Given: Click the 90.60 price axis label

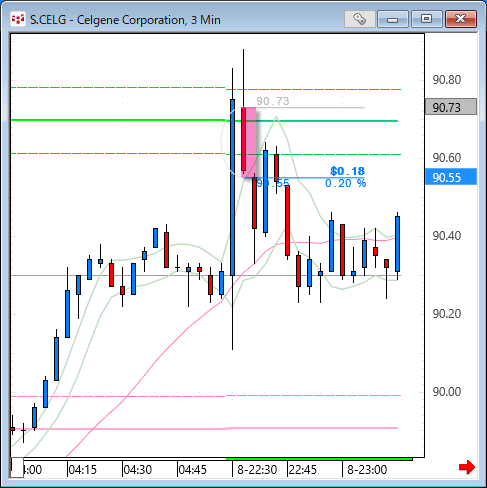Looking at the screenshot, I should point(447,158).
